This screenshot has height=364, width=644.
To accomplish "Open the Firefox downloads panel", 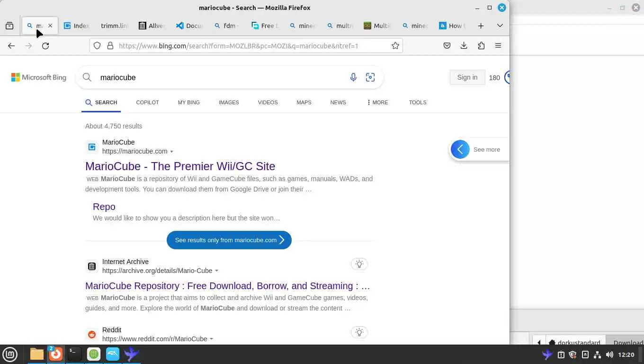I will tap(464, 45).
